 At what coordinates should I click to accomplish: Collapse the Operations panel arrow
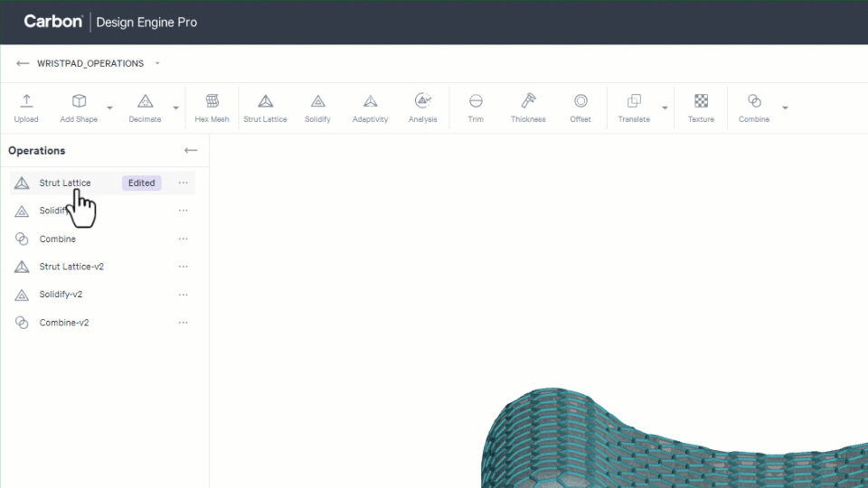click(191, 151)
